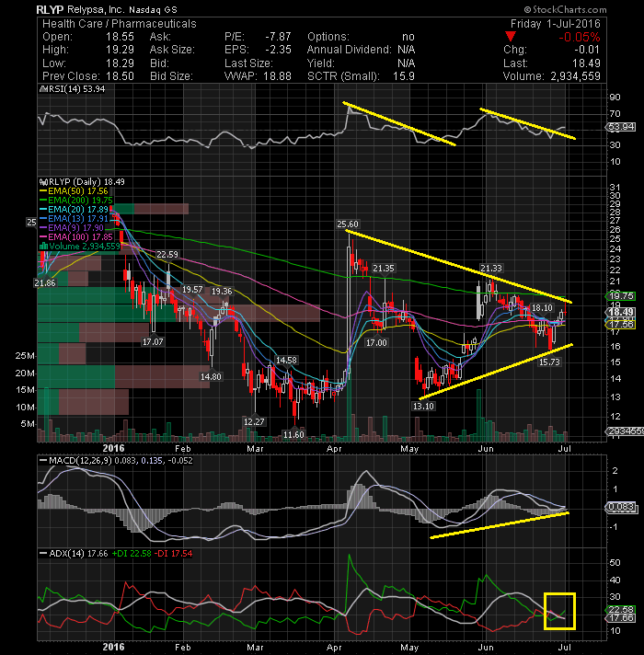Click the 0.083 tag on MACD axis

[x=621, y=507]
